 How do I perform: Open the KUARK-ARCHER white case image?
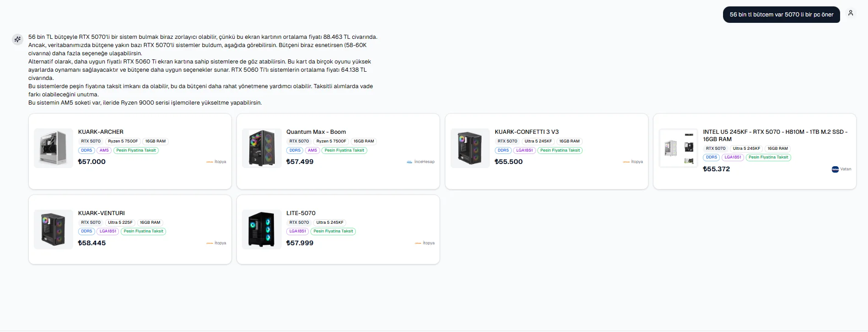click(54, 148)
